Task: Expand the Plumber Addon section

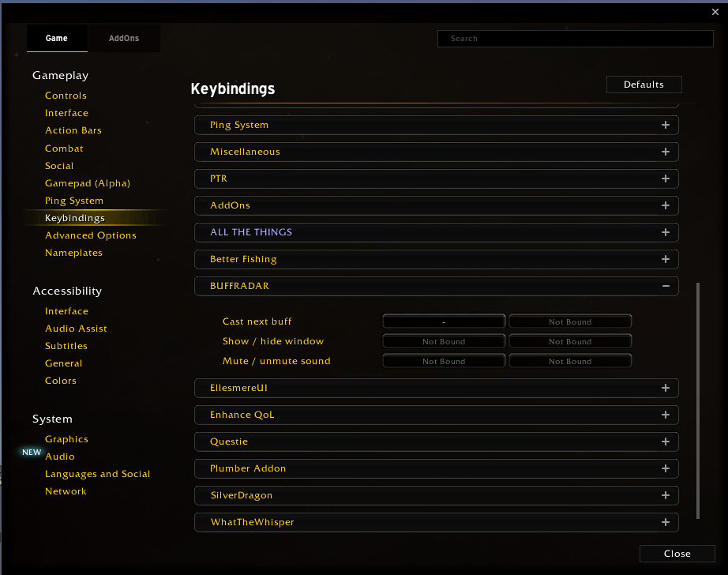Action: (437, 468)
